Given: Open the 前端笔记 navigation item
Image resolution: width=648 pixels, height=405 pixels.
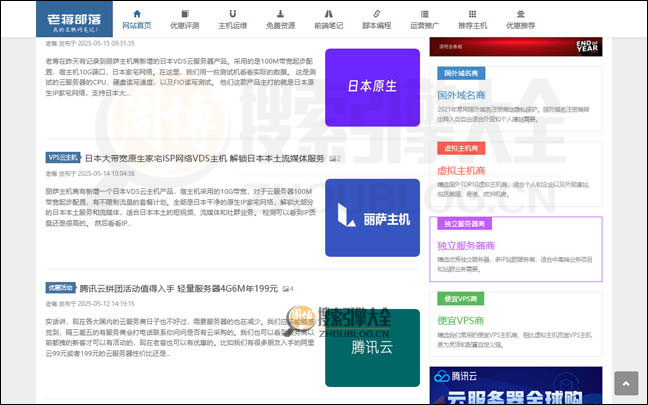Looking at the screenshot, I should point(329,20).
